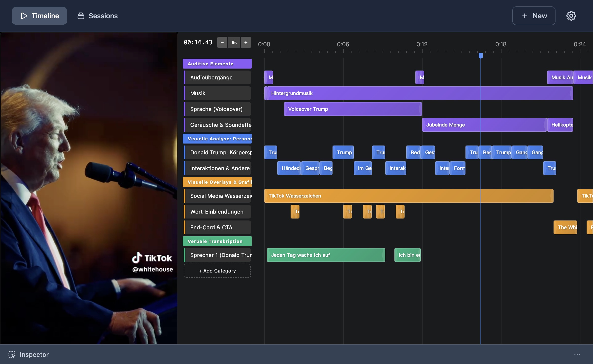The image size is (593, 364).
Task: Click + Add Category
Action: (217, 271)
